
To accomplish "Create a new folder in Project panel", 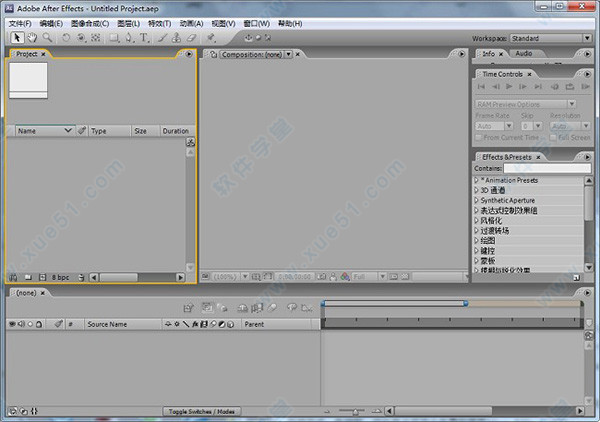I will click(28, 277).
